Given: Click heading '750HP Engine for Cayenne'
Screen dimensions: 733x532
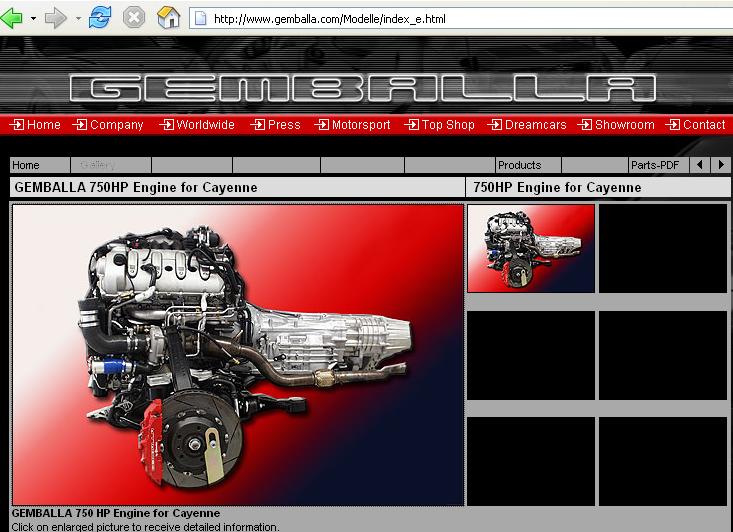Looking at the screenshot, I should tap(557, 187).
